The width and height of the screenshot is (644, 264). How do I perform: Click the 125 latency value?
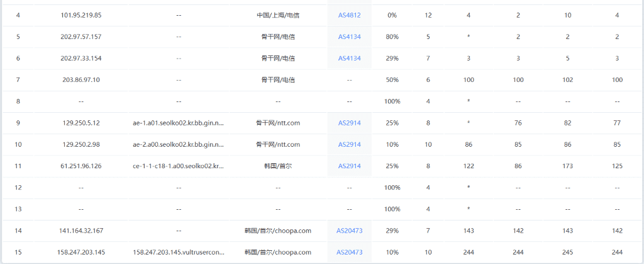(617, 166)
